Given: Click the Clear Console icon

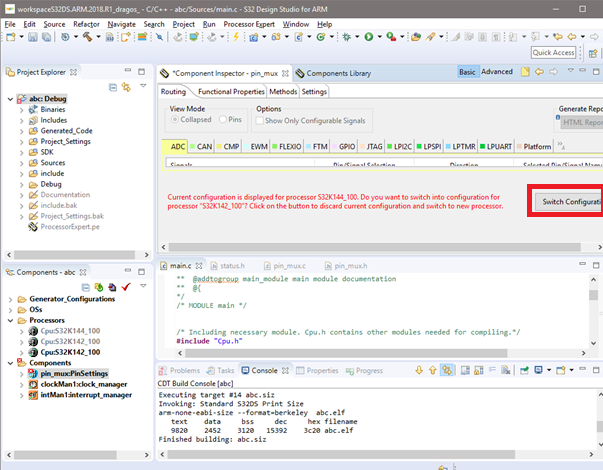Looking at the screenshot, I should [x=506, y=370].
